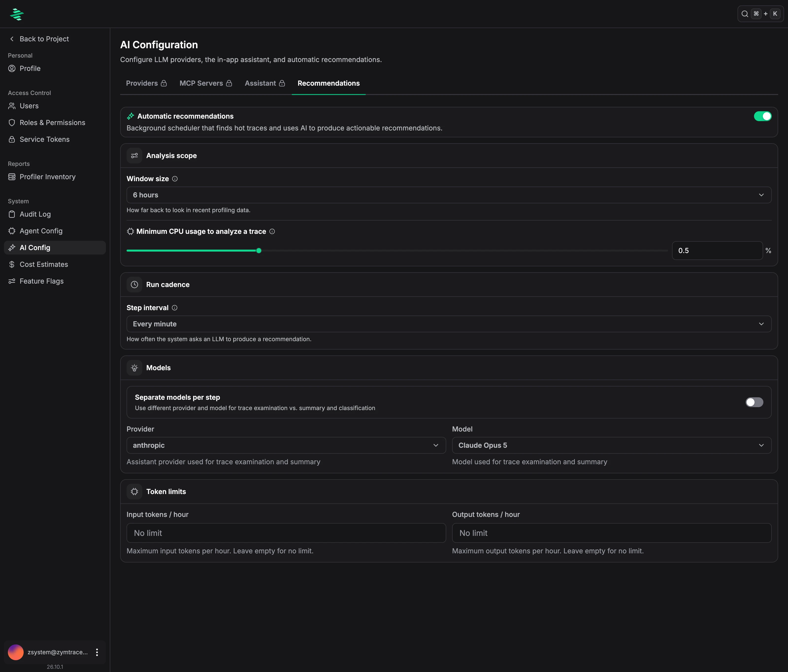Click the lock icon on Assistant tab
This screenshot has width=788, height=672.
tap(282, 83)
